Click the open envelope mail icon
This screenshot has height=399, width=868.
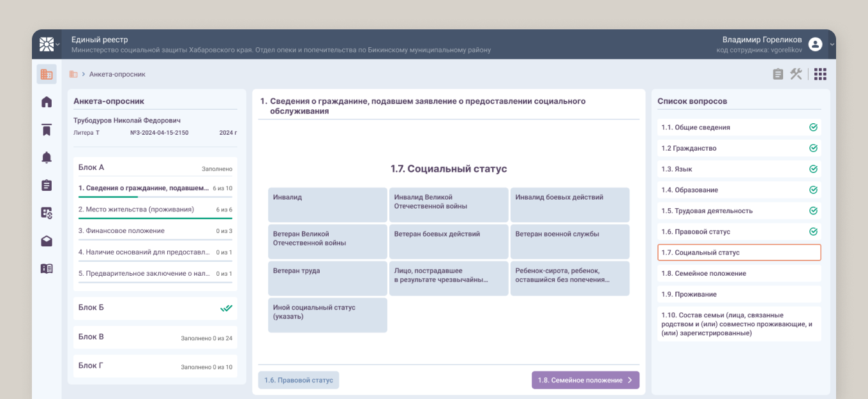click(47, 241)
